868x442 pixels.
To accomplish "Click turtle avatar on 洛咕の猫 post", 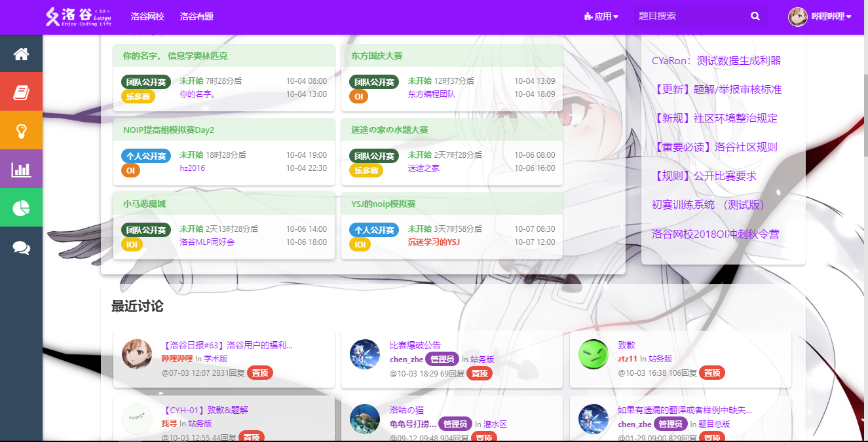I will tap(365, 419).
